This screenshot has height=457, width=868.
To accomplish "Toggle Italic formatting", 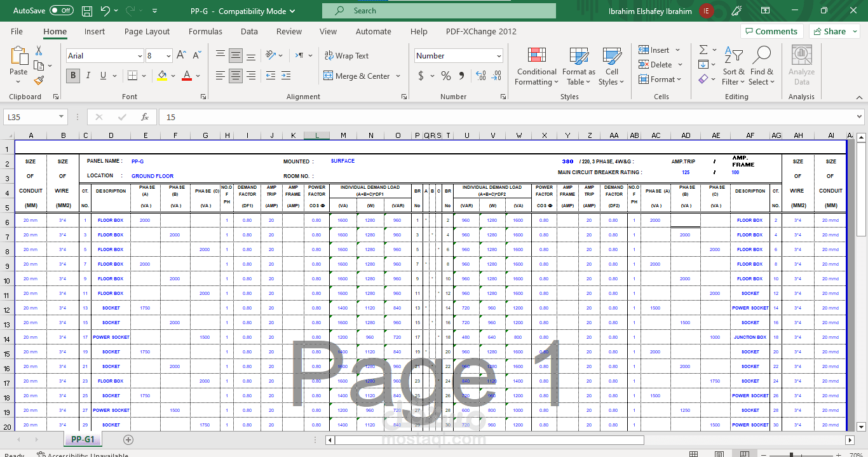I will coord(88,76).
